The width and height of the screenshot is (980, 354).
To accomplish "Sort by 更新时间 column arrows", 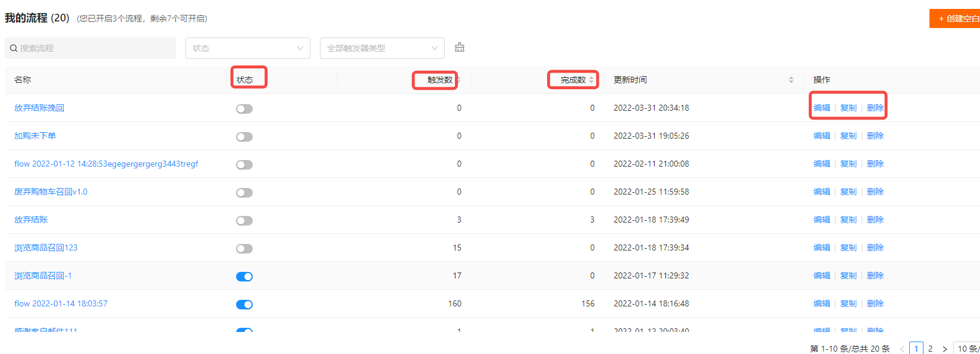I will 791,80.
